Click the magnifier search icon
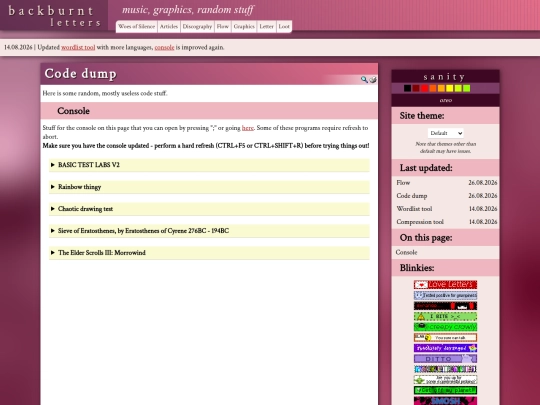The image size is (540, 405). pyautogui.click(x=364, y=80)
